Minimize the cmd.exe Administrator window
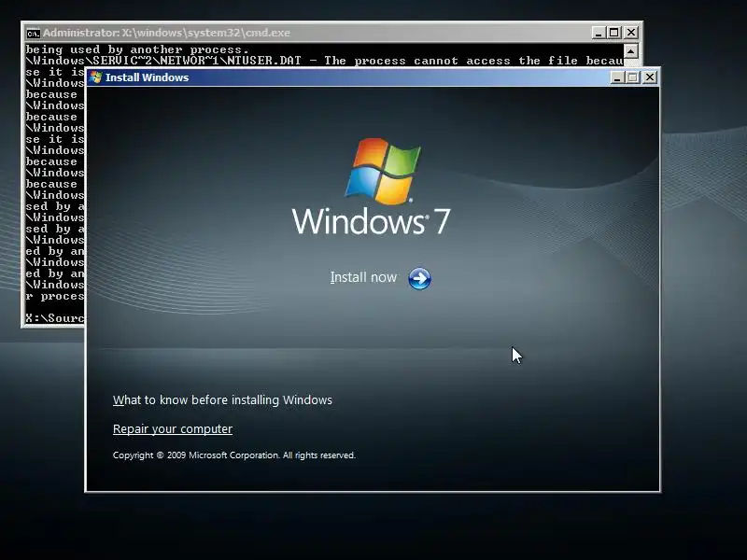This screenshot has height=560, width=747. [x=599, y=33]
